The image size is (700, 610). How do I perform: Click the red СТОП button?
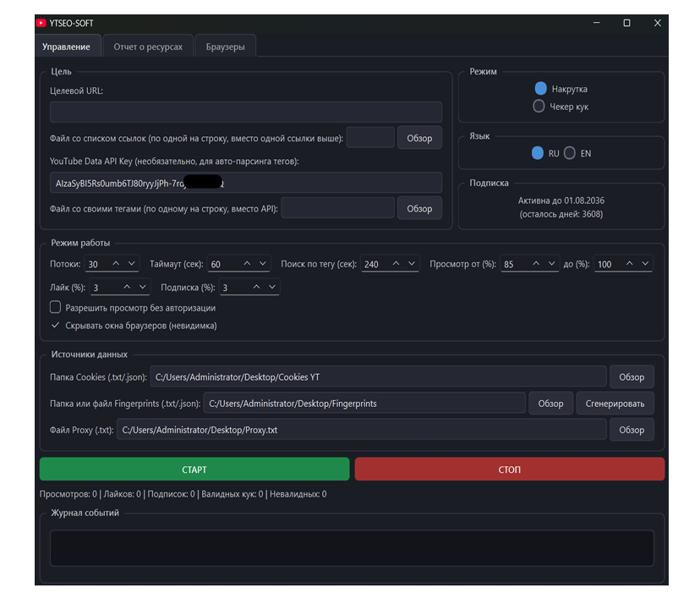tap(510, 470)
